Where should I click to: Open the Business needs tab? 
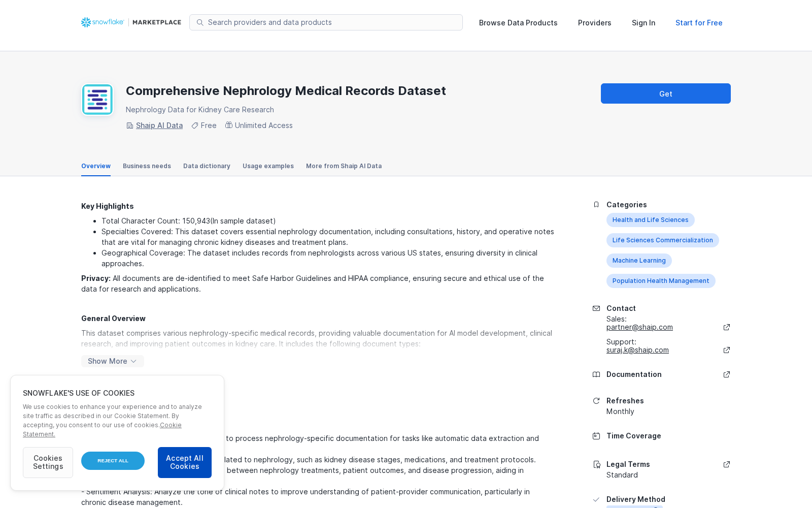[147, 166]
